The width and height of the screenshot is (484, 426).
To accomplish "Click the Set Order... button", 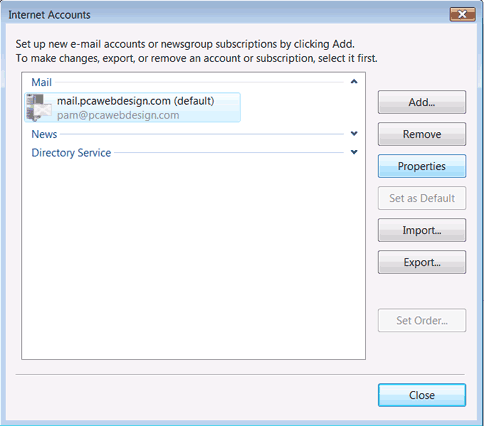I will (422, 320).
